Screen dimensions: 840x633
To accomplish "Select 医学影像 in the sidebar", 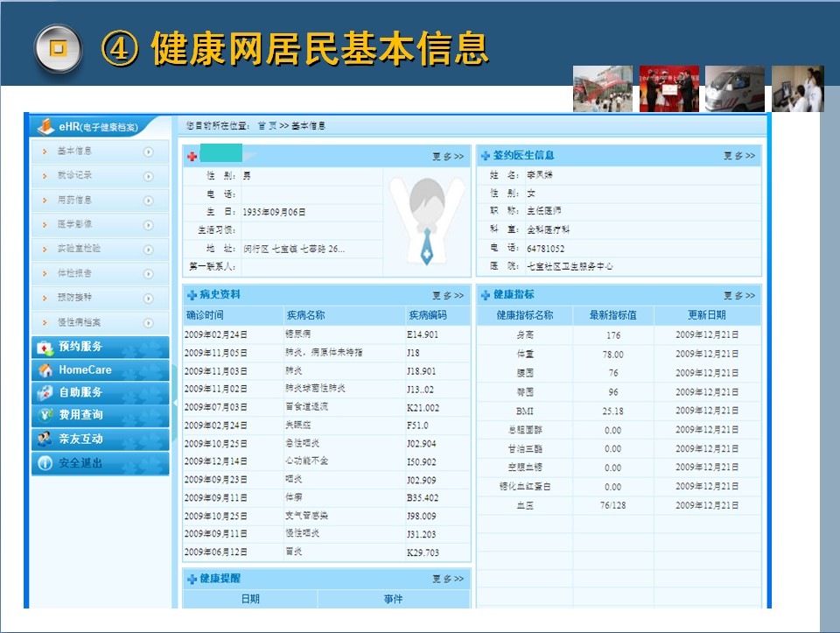I will tap(74, 225).
